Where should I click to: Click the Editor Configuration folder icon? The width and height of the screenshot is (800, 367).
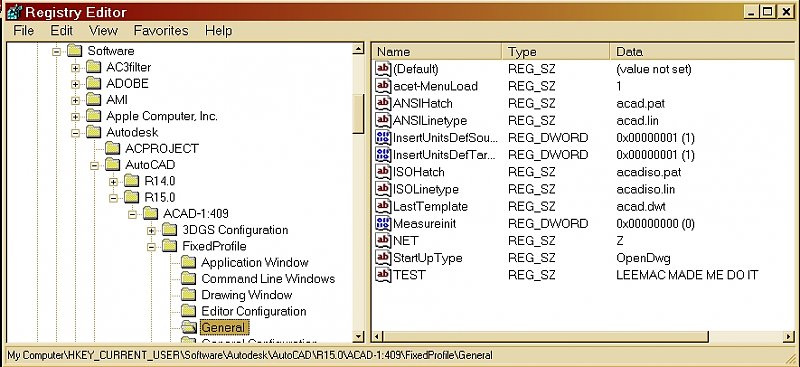189,311
